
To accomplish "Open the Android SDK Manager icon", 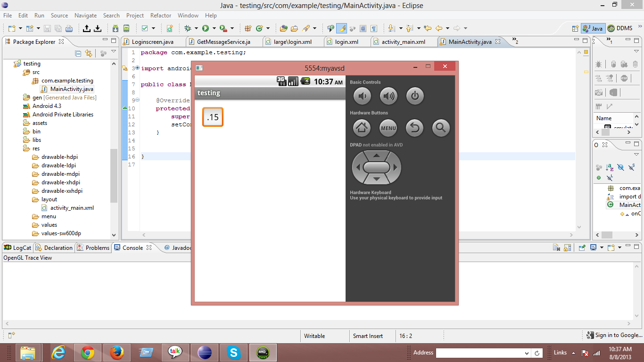I will 116,28.
